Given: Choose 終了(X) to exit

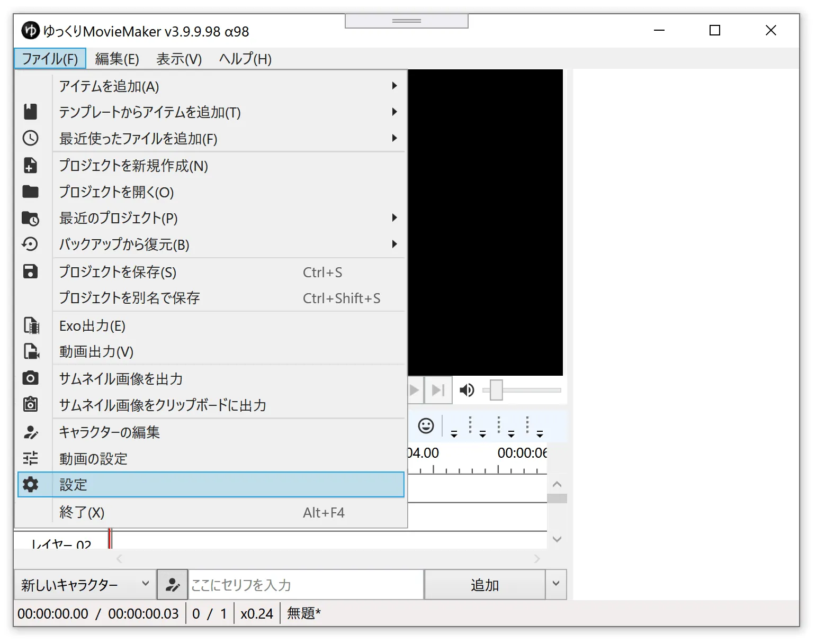Looking at the screenshot, I should (x=211, y=512).
